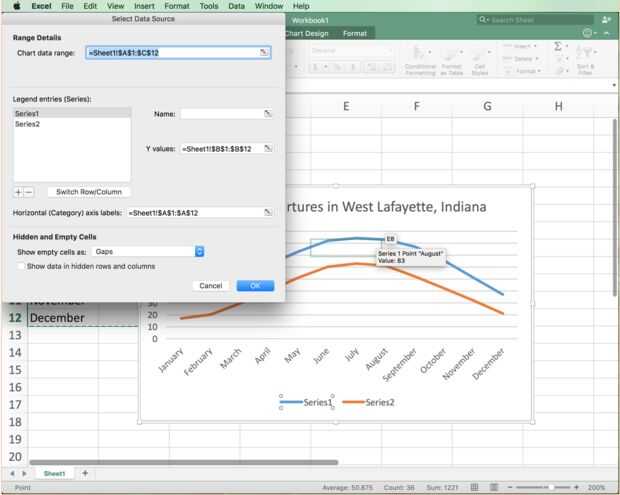This screenshot has width=620, height=495.
Task: Click the Cancel button in the dialog
Action: 211,285
